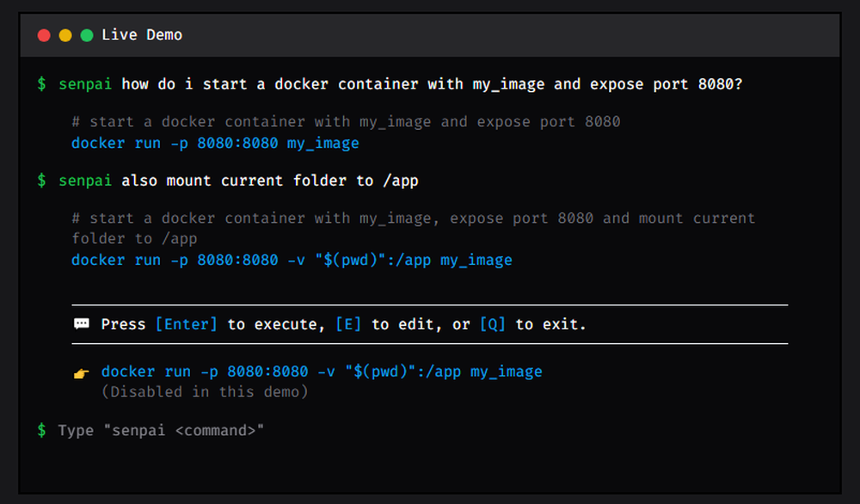Click the second green dollar prompt symbol
Screen dimensions: 860x504
click(x=41, y=181)
